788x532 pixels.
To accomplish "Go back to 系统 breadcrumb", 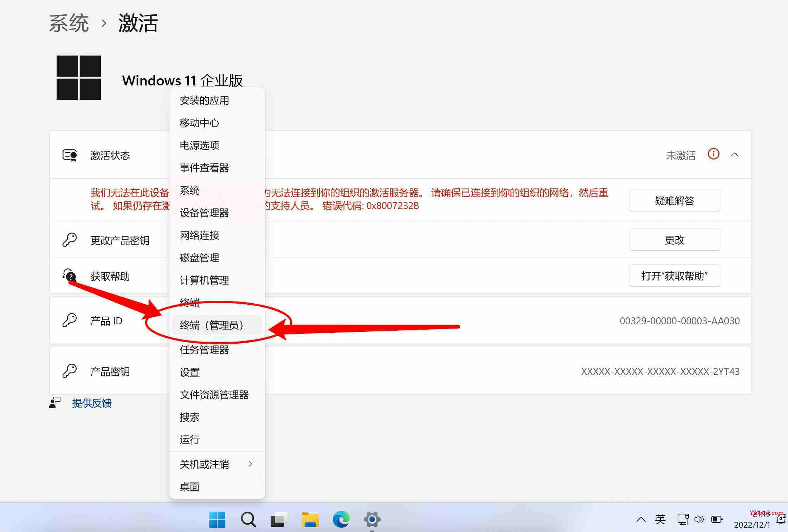I will click(69, 23).
